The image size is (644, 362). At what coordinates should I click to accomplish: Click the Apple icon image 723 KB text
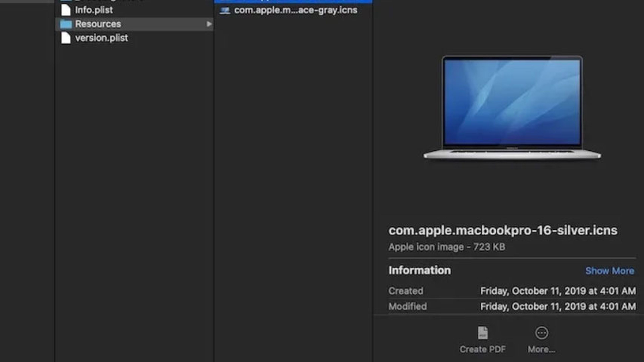tap(447, 247)
